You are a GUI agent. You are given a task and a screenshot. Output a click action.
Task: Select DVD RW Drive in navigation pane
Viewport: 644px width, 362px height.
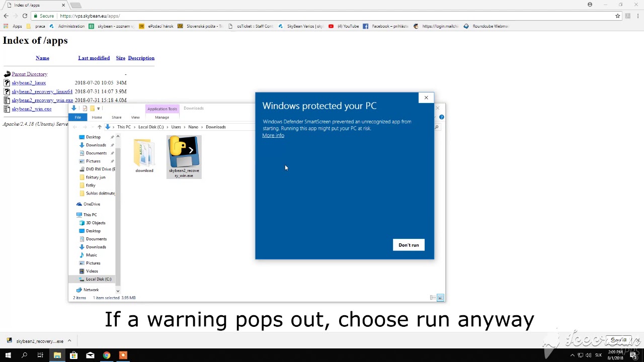click(97, 169)
